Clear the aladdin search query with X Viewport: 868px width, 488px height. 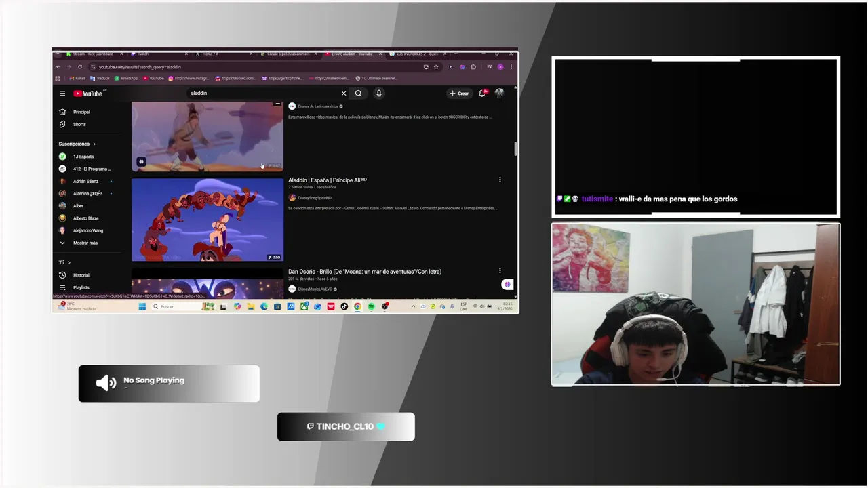click(x=344, y=94)
